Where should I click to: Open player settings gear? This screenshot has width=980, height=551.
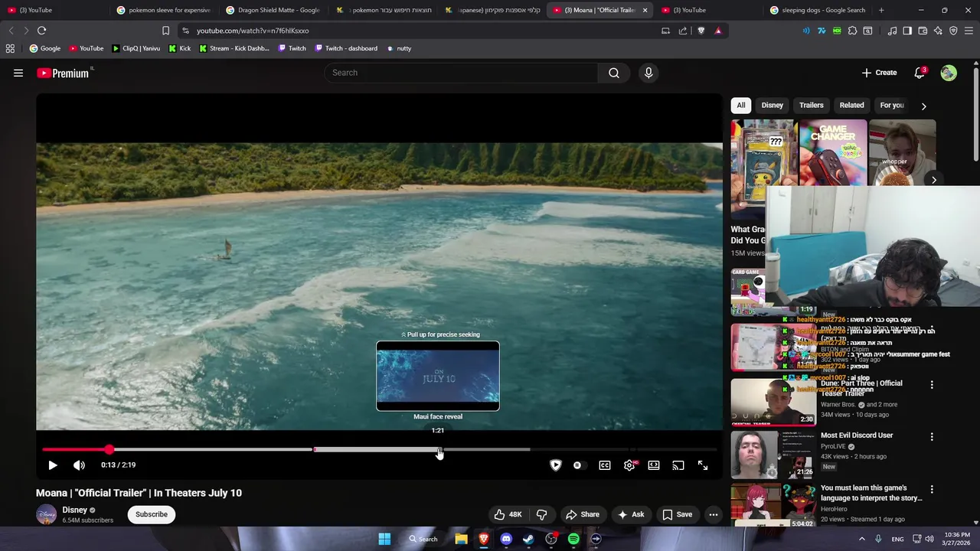click(629, 465)
